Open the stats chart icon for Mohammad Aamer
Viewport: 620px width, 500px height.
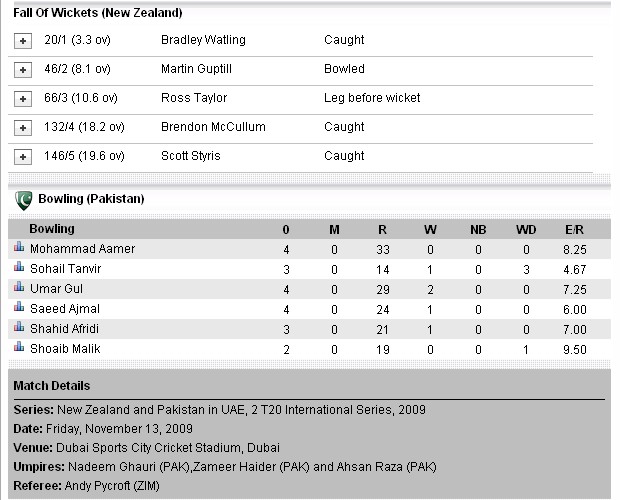pos(19,247)
